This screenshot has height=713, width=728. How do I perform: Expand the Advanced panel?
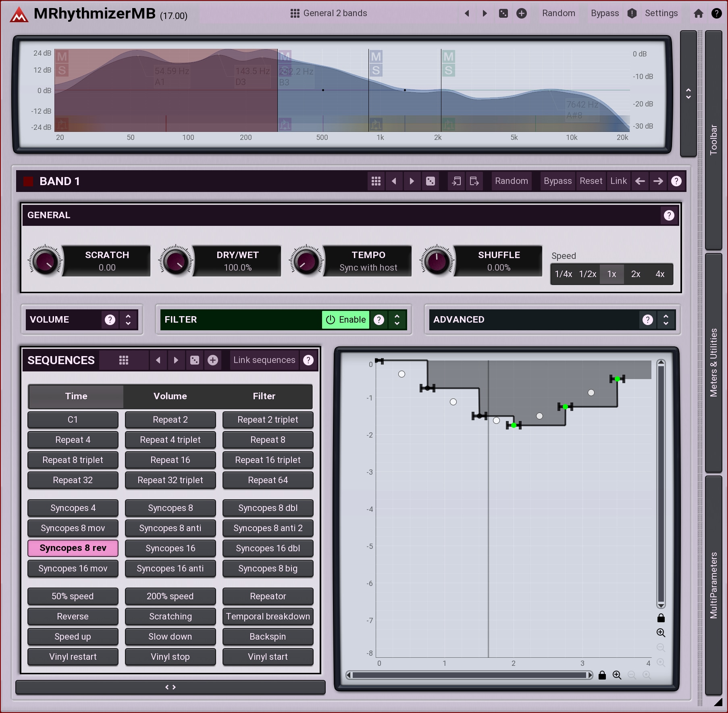coord(666,320)
